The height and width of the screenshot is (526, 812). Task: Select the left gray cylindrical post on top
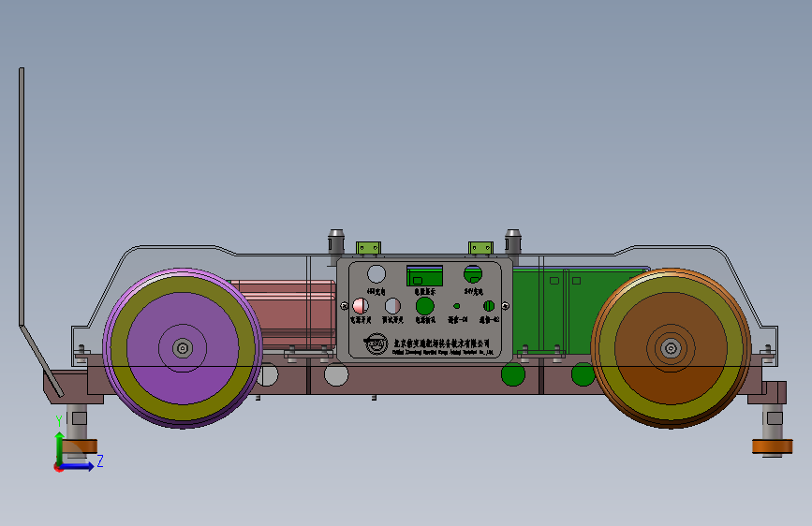[336, 242]
